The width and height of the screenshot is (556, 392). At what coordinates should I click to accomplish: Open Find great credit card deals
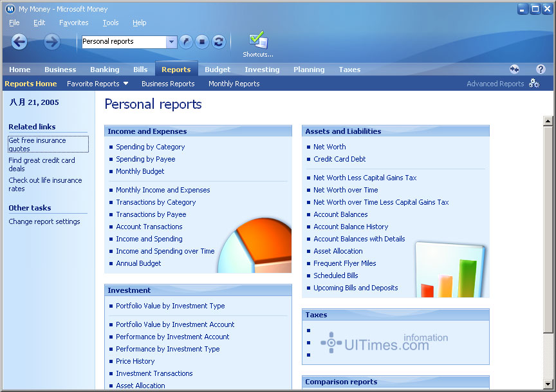42,164
